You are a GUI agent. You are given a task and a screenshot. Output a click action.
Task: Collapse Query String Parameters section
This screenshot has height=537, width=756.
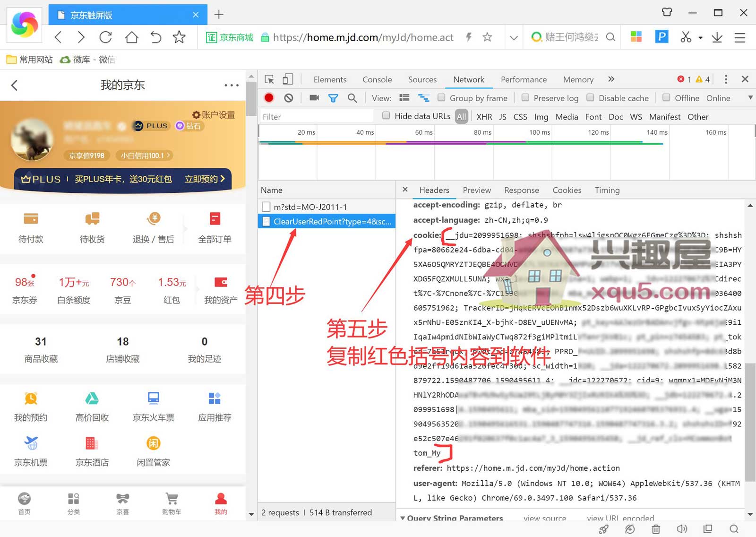(x=403, y=518)
